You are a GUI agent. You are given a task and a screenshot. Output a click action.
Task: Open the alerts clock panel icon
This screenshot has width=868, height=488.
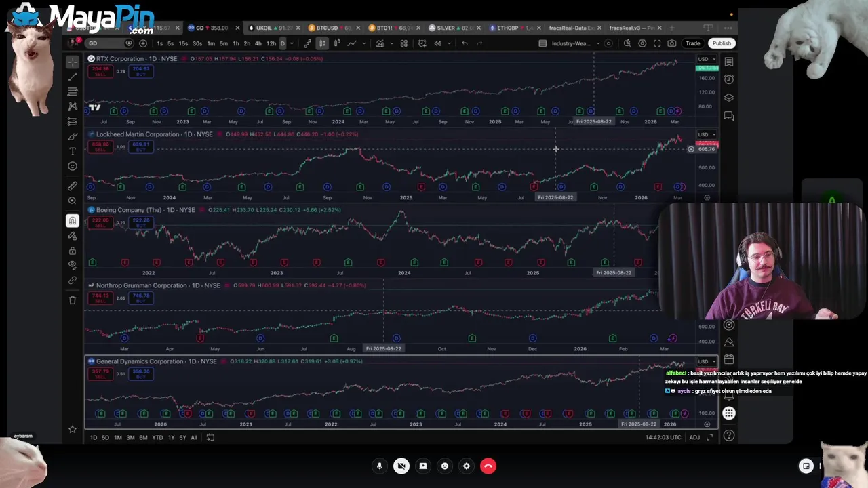click(x=729, y=79)
